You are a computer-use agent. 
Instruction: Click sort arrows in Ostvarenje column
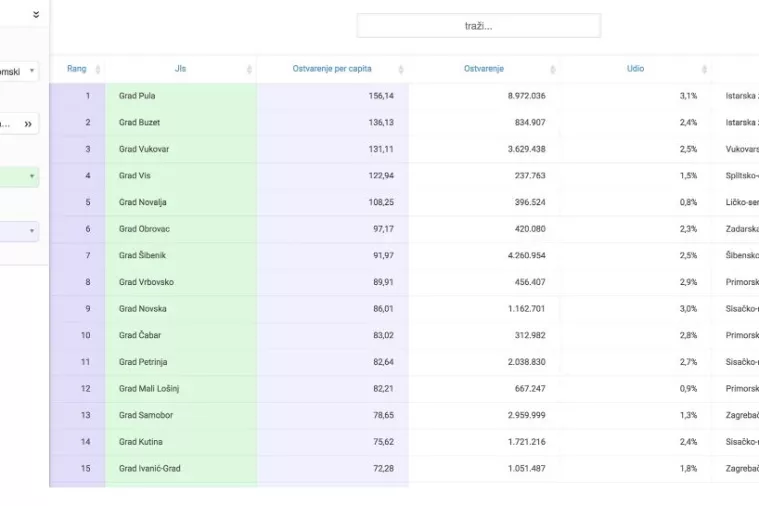[552, 69]
